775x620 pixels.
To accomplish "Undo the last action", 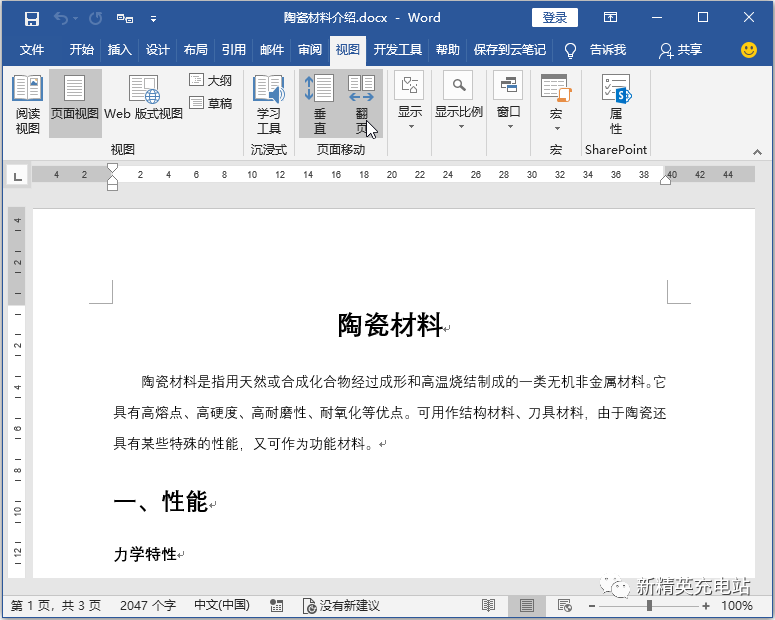I will pyautogui.click(x=61, y=18).
